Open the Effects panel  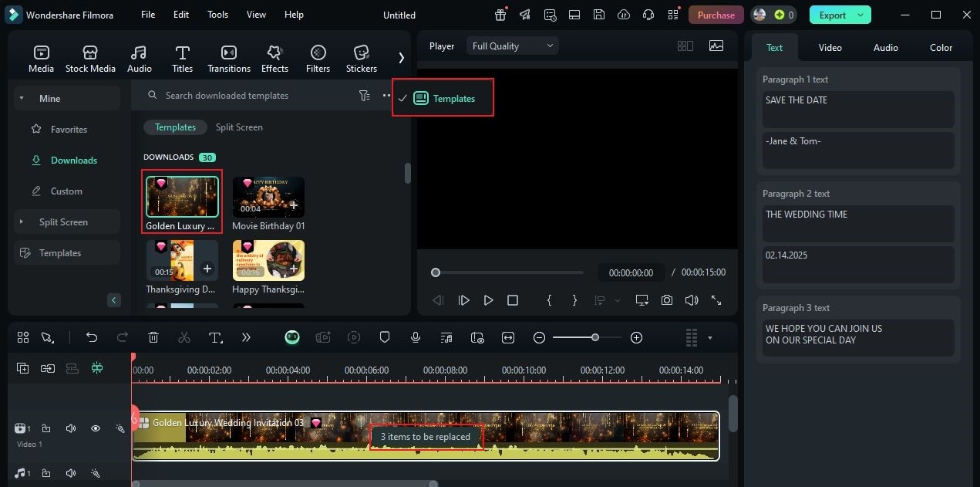[274, 59]
